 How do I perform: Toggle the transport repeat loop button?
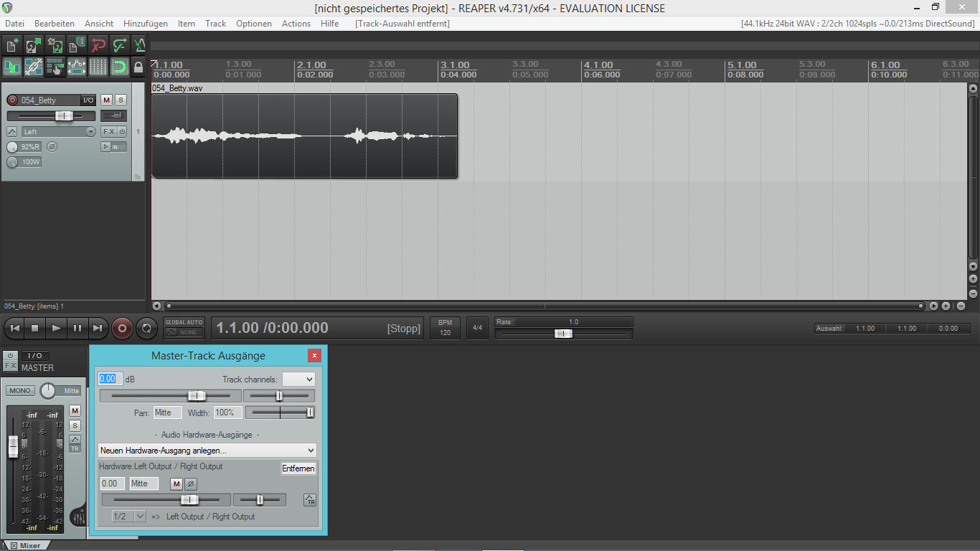146,328
